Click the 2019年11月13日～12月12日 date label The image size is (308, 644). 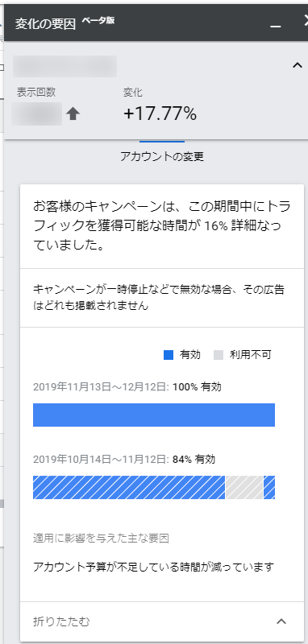tap(101, 387)
